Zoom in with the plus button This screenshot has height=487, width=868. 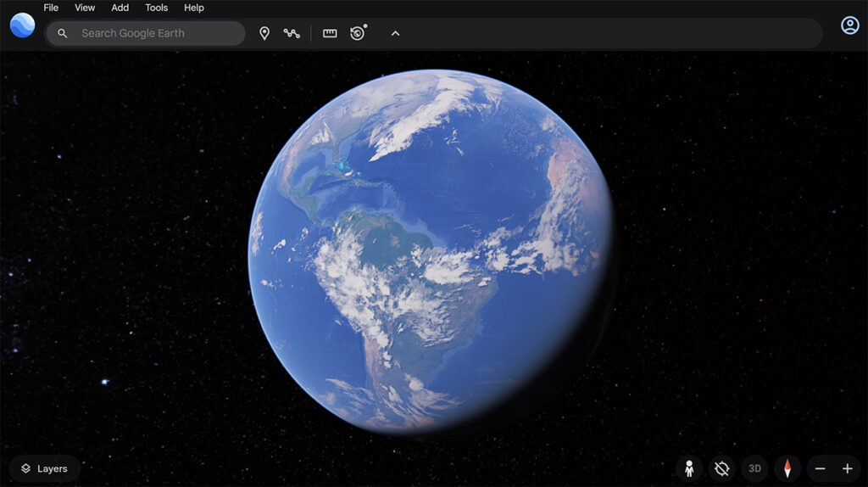[x=848, y=468]
